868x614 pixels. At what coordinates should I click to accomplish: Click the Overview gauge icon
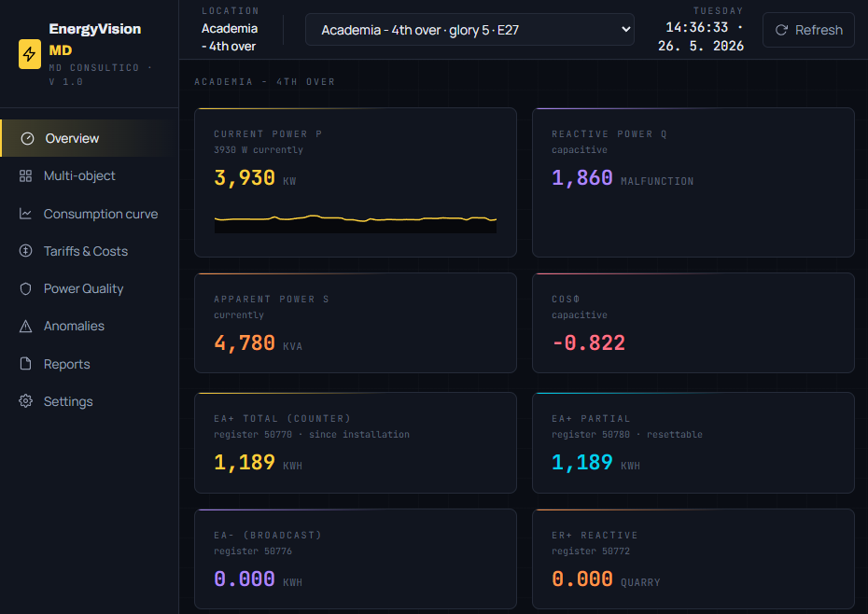pos(27,138)
